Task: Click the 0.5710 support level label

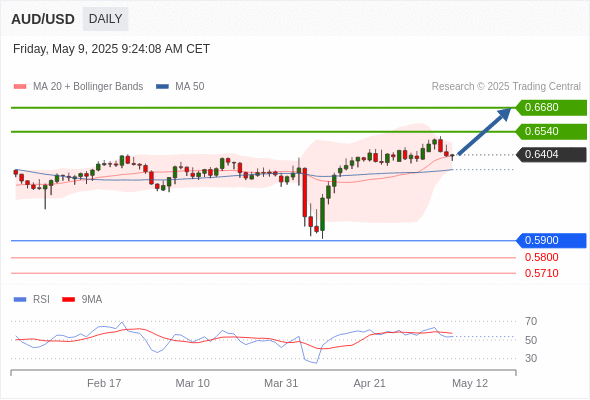Action: point(541,273)
